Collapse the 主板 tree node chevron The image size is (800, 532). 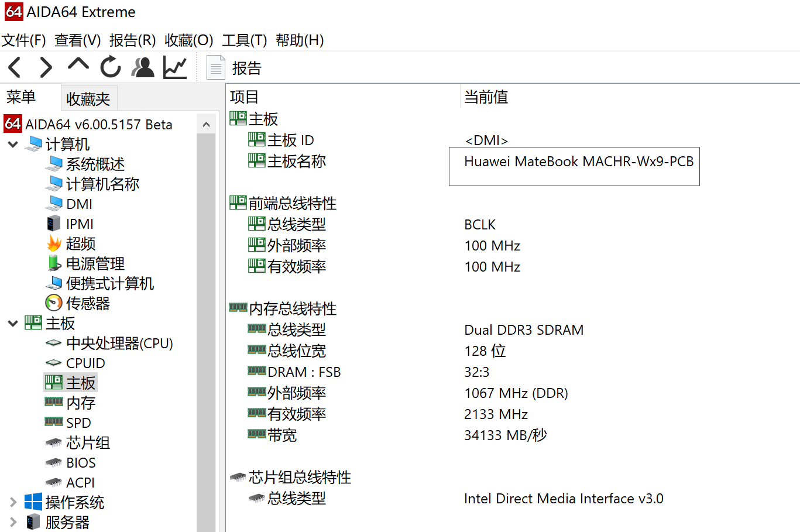(13, 323)
